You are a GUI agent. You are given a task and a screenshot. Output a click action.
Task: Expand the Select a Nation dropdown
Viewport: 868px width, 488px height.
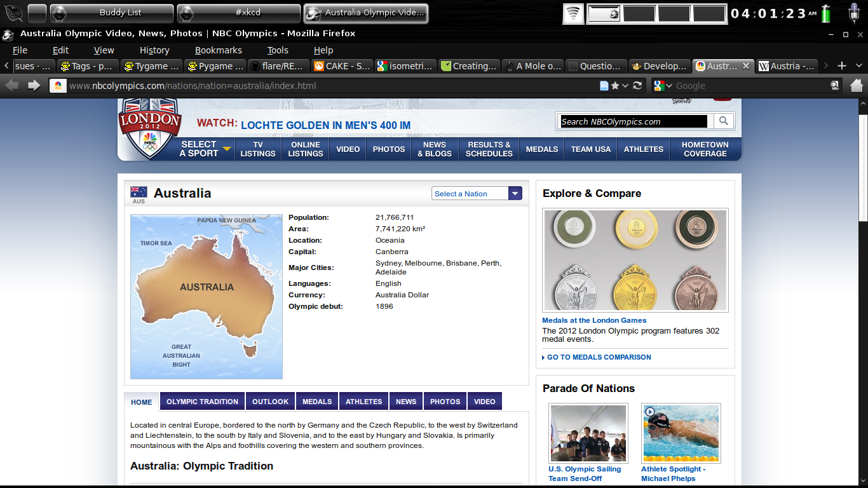[x=515, y=194]
